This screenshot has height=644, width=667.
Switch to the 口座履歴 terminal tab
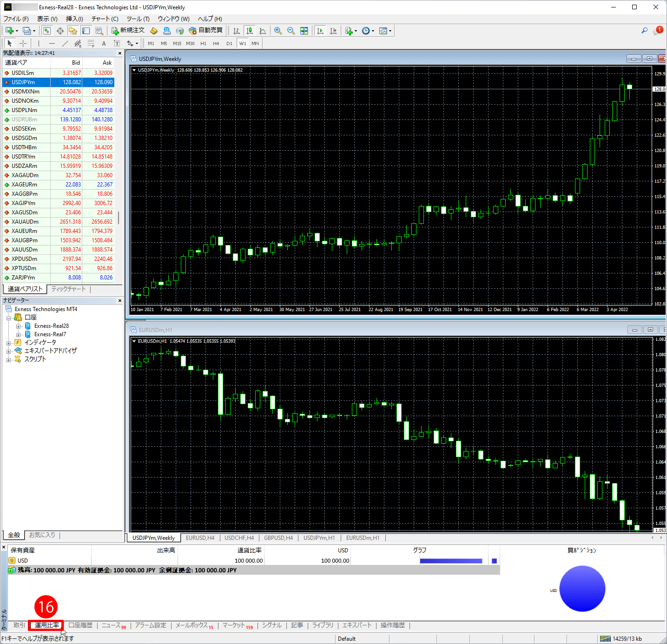[80, 625]
